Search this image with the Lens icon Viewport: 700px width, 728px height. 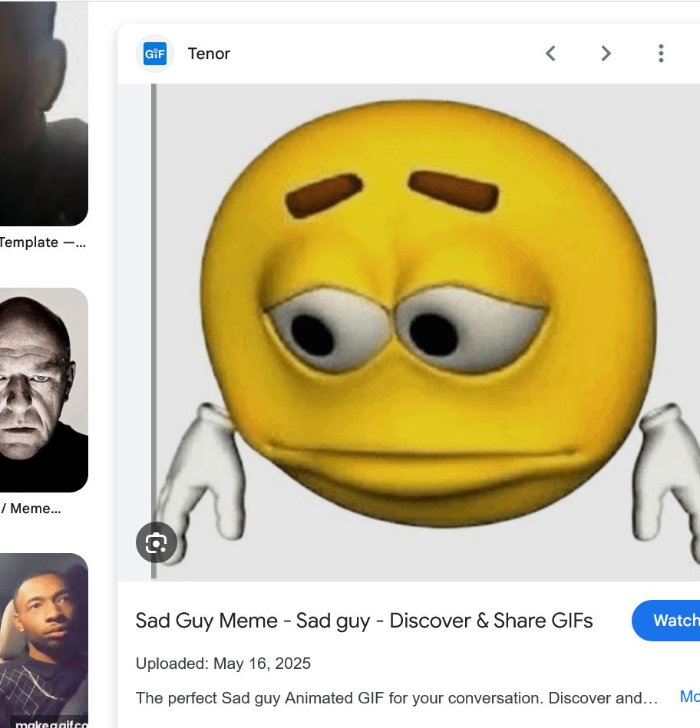157,543
